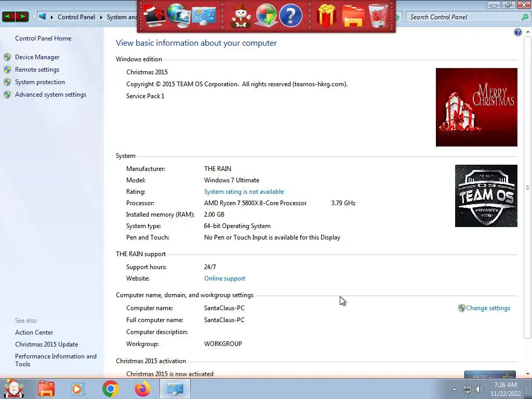This screenshot has height=399, width=532.
Task: Click the System window taskbar button
Action: click(x=175, y=389)
